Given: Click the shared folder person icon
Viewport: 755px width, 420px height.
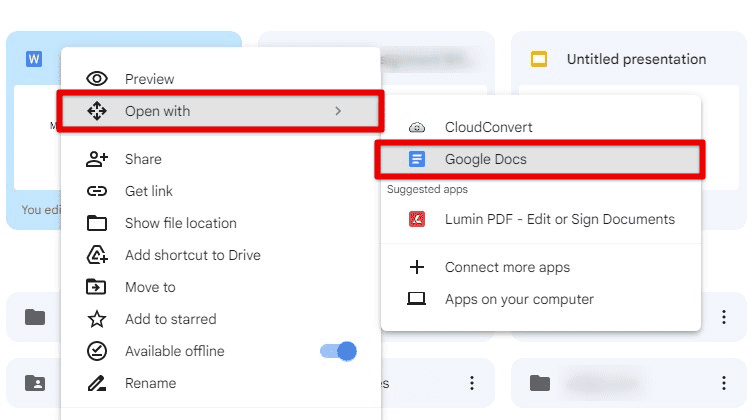Looking at the screenshot, I should pos(35,383).
